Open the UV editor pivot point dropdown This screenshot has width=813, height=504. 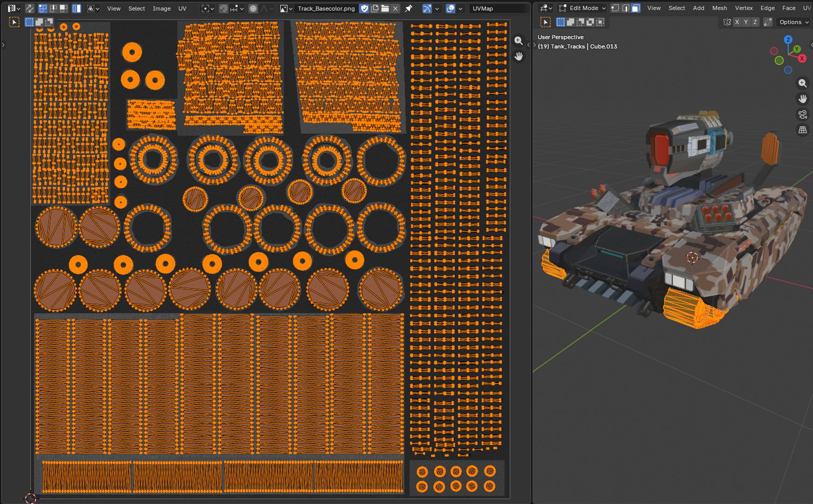pyautogui.click(x=207, y=8)
